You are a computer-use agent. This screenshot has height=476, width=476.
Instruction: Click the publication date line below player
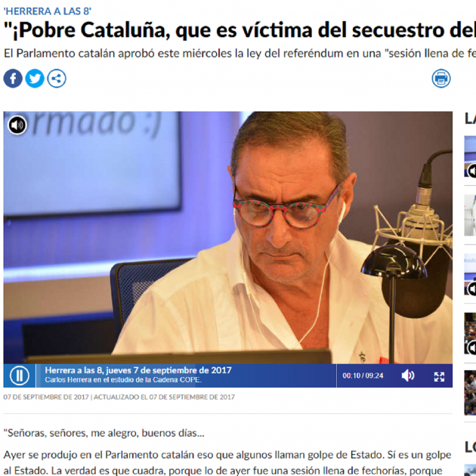coord(119,397)
